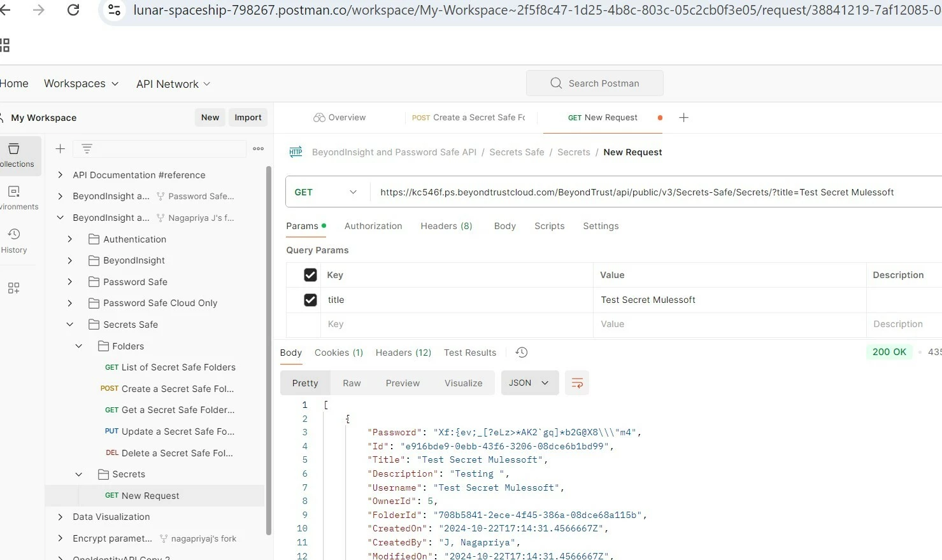Expand Data Visualization collection

60,517
